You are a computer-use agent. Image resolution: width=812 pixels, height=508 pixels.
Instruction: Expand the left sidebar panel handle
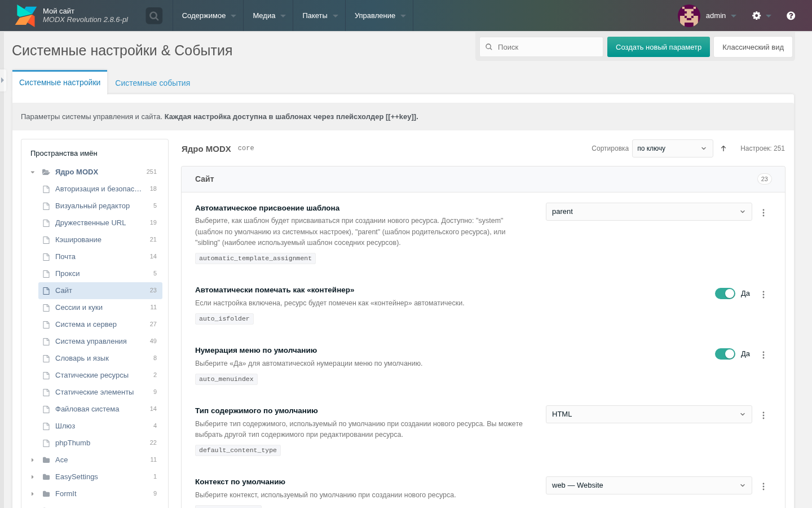pyautogui.click(x=2, y=80)
